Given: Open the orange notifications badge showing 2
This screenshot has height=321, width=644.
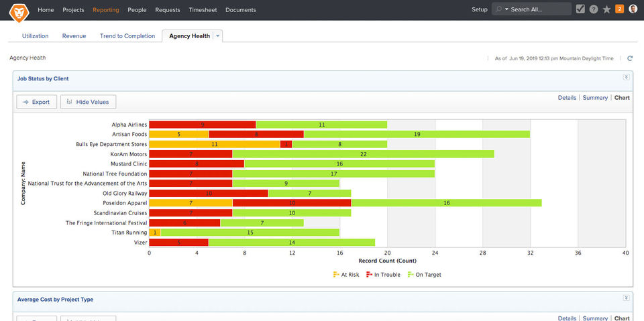Looking at the screenshot, I should pos(619,9).
